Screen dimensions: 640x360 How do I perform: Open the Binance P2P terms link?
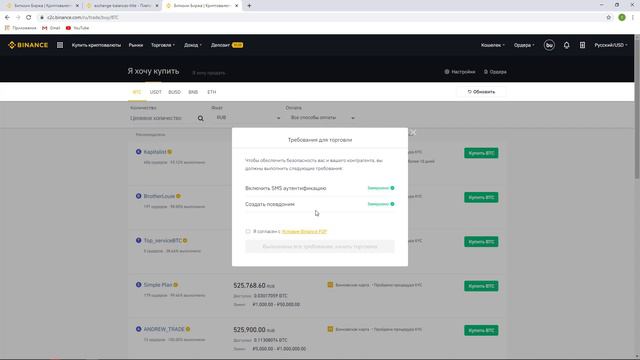[x=304, y=231]
